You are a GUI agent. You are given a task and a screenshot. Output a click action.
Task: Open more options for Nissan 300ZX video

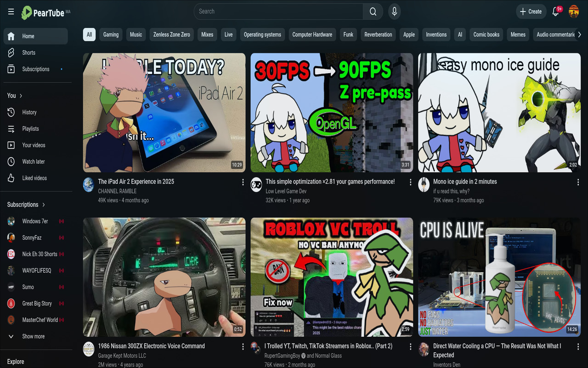click(243, 346)
